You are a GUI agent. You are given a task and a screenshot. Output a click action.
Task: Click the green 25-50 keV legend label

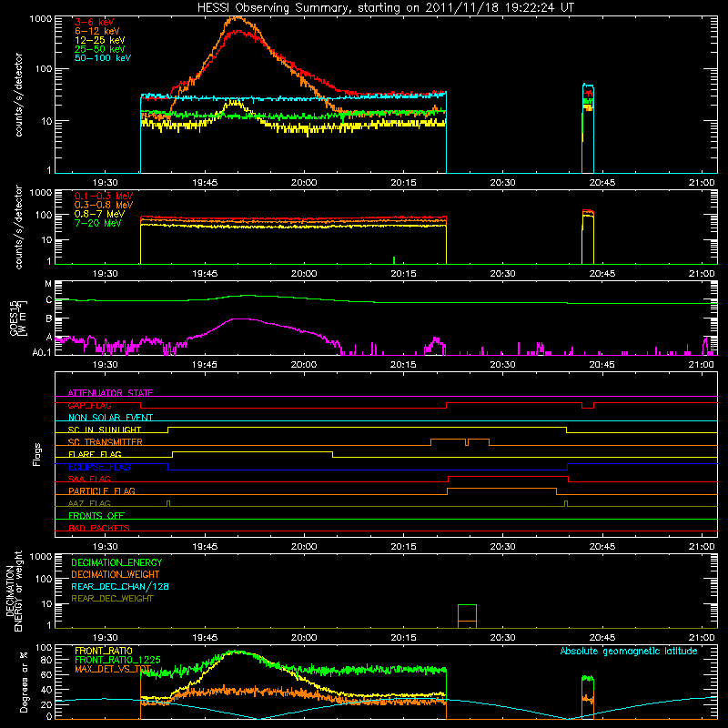pos(100,49)
